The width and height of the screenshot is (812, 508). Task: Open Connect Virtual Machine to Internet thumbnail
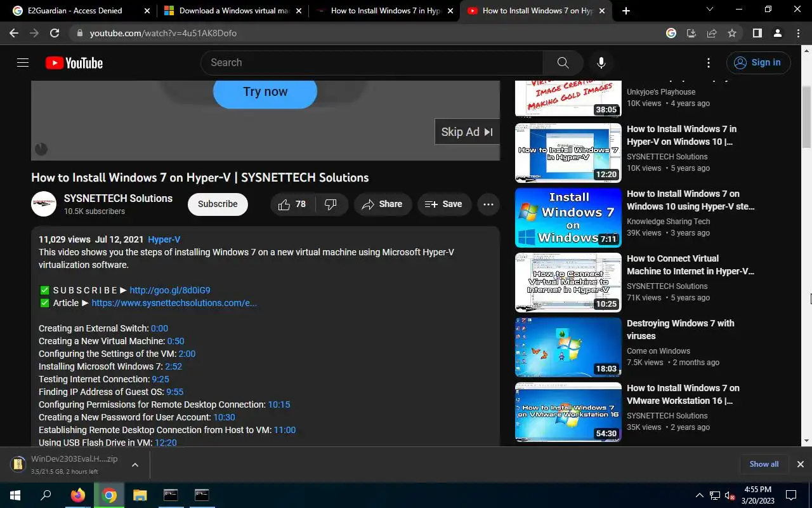(x=568, y=283)
